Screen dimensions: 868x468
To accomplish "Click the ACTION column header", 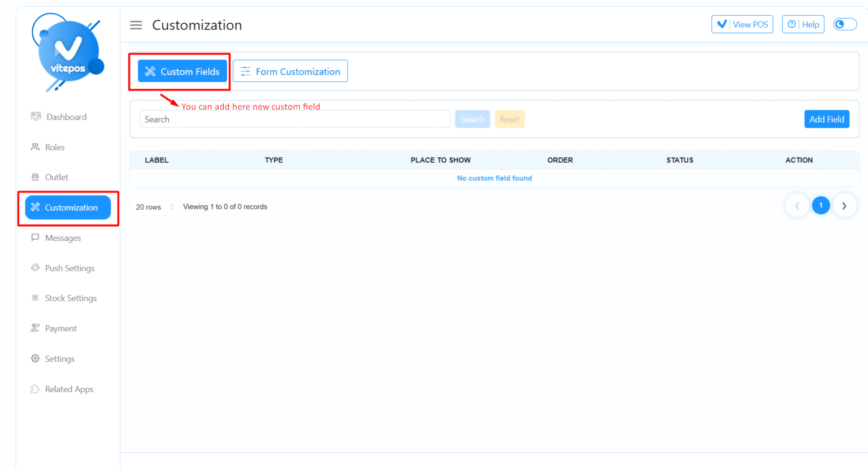I will 799,160.
